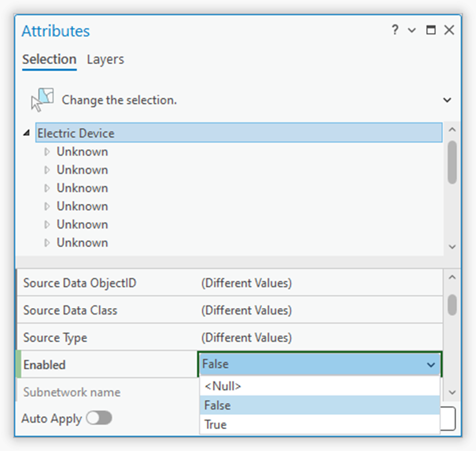Select the Subnetwork name field label
This screenshot has height=451, width=476.
(x=72, y=392)
